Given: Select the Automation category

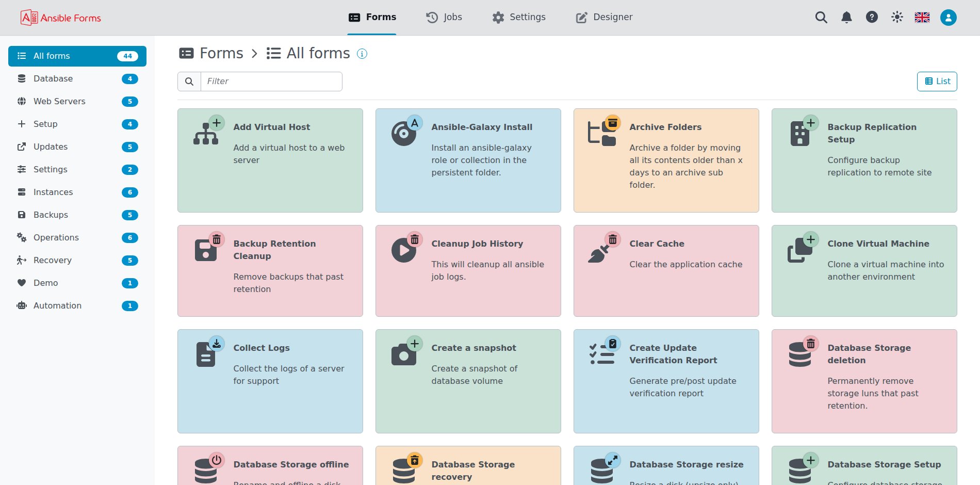Looking at the screenshot, I should click(x=77, y=306).
